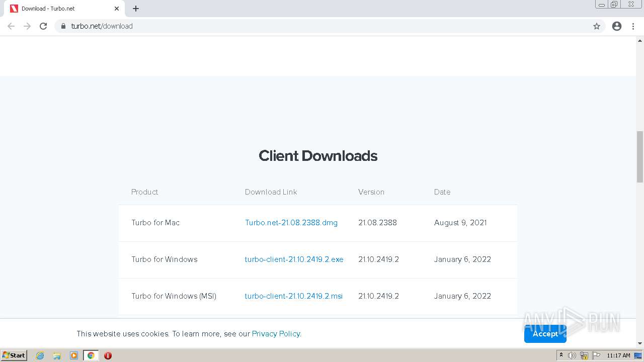Click version 21.08.2388 cell
Image resolution: width=644 pixels, height=362 pixels.
click(x=377, y=223)
